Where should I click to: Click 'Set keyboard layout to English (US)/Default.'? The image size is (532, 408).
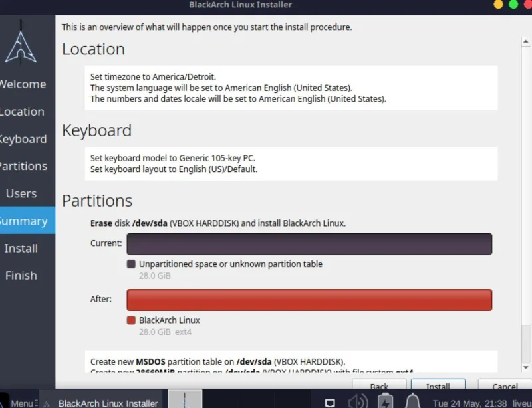click(x=174, y=169)
